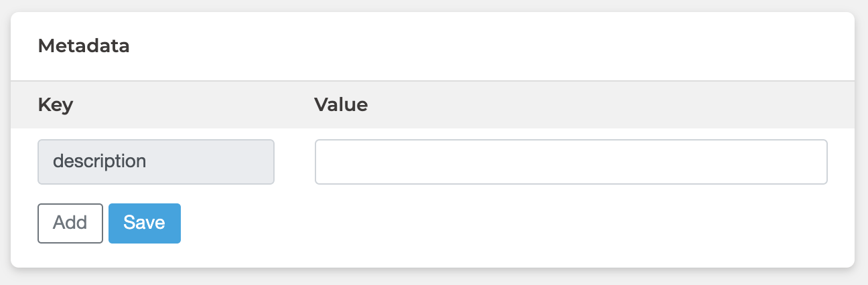Save the metadata changes
868x285 pixels.
145,223
